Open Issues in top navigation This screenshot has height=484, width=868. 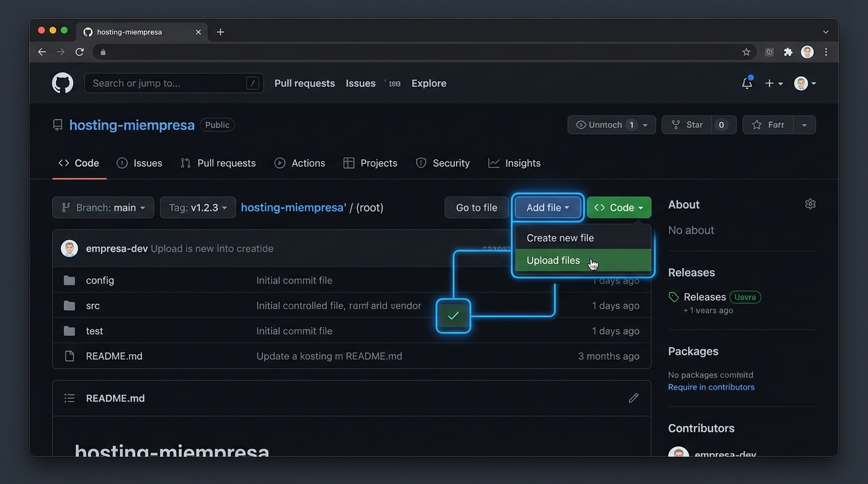(x=361, y=83)
